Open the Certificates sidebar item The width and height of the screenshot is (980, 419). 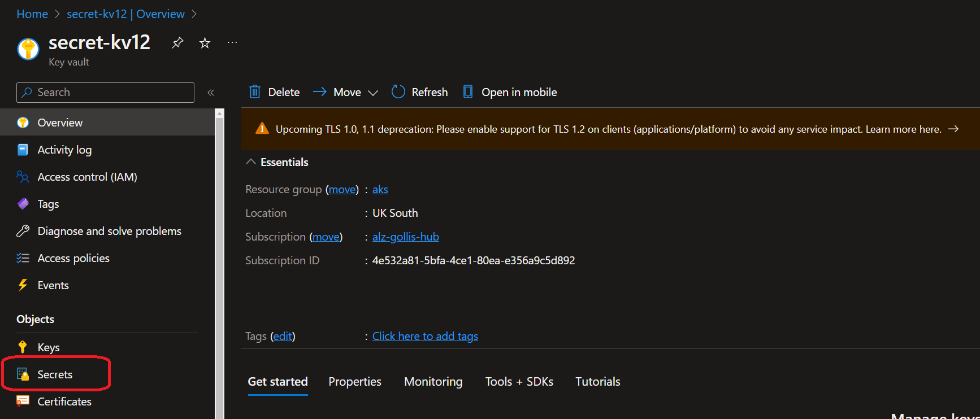[x=64, y=401]
